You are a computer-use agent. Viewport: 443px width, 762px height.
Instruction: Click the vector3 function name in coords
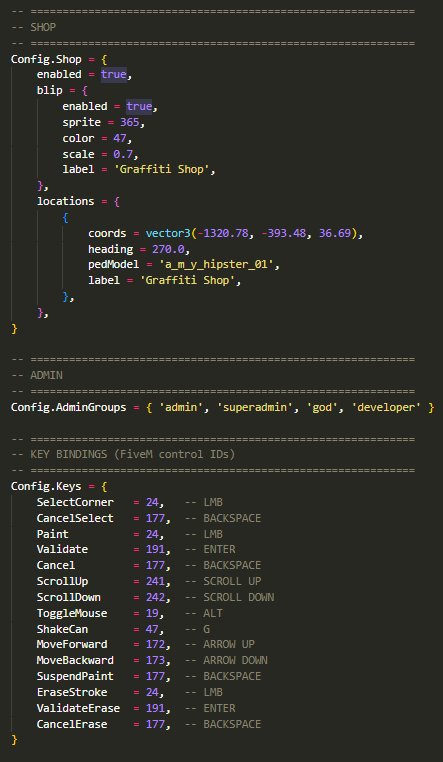tap(168, 233)
